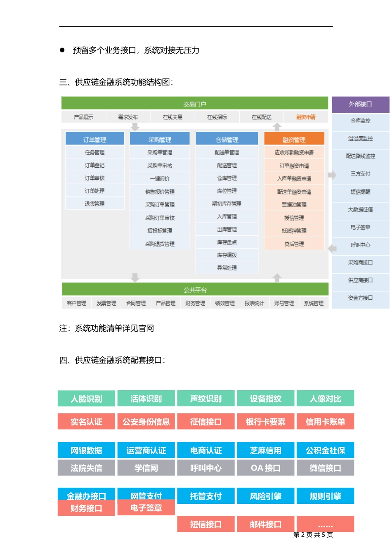Click the 采购退货管理 row
This screenshot has width=392, height=555.
tap(160, 244)
